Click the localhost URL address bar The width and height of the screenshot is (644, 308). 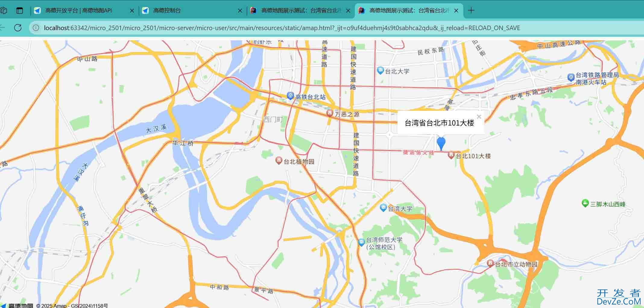(282, 28)
